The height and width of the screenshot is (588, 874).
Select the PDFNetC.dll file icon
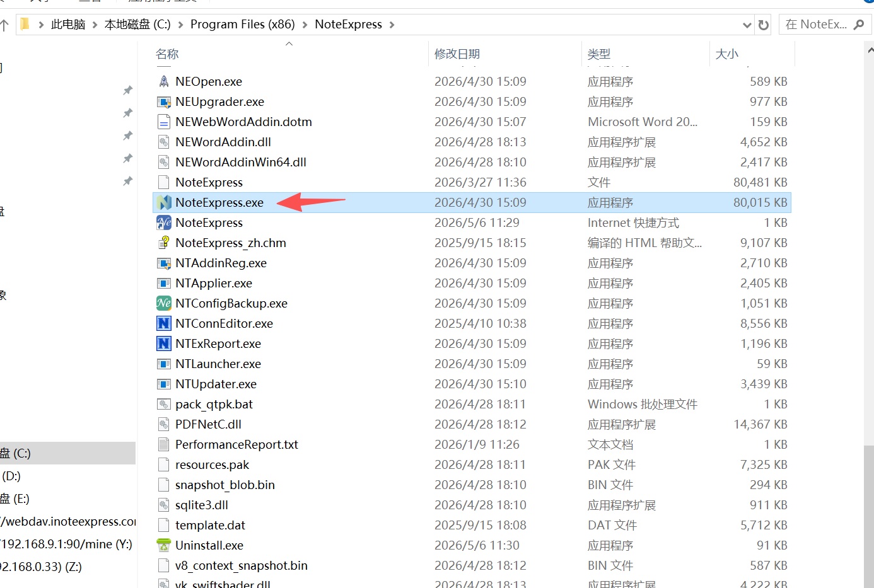(x=164, y=424)
